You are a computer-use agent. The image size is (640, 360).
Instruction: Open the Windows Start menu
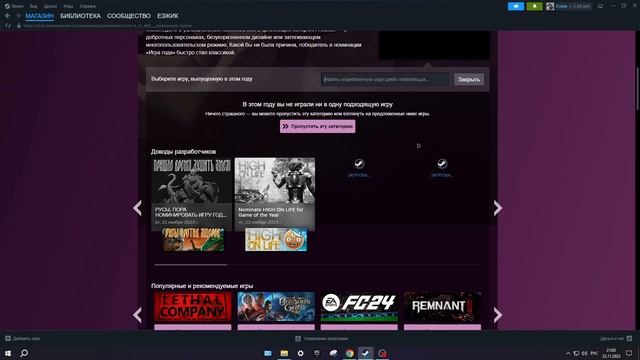[x=8, y=353]
